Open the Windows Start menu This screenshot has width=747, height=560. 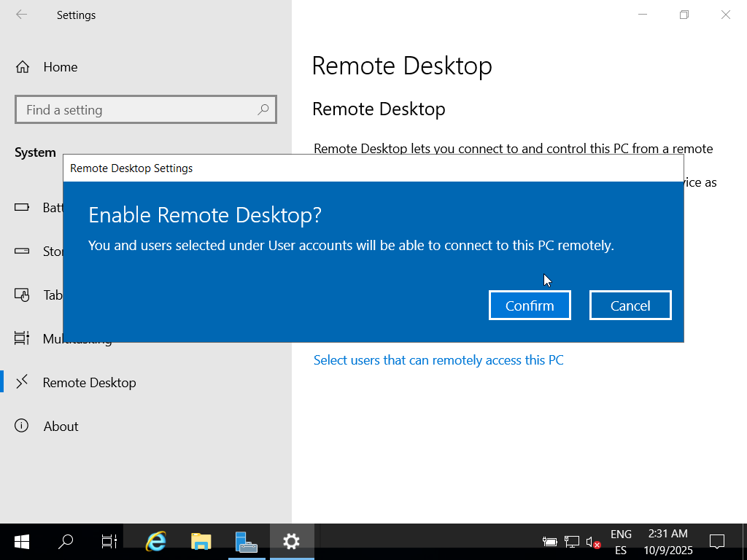pyautogui.click(x=22, y=541)
